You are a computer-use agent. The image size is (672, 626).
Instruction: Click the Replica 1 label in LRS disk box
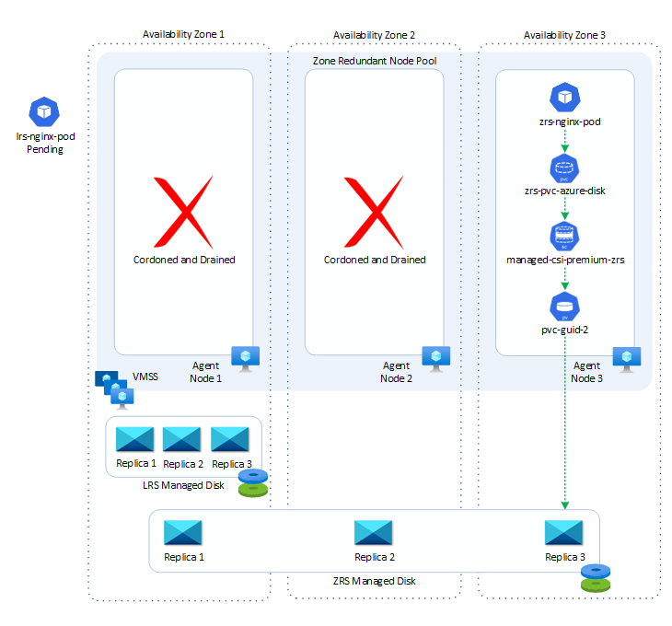tap(136, 463)
